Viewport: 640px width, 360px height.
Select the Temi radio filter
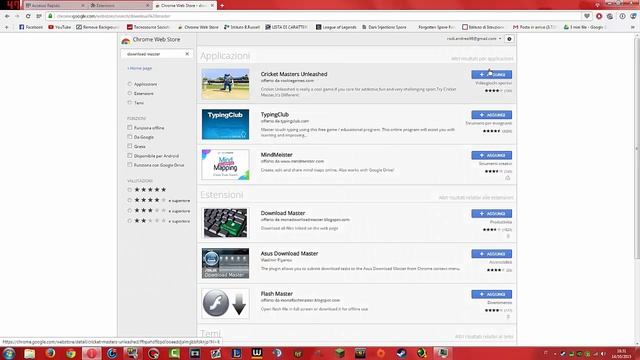pos(130,103)
